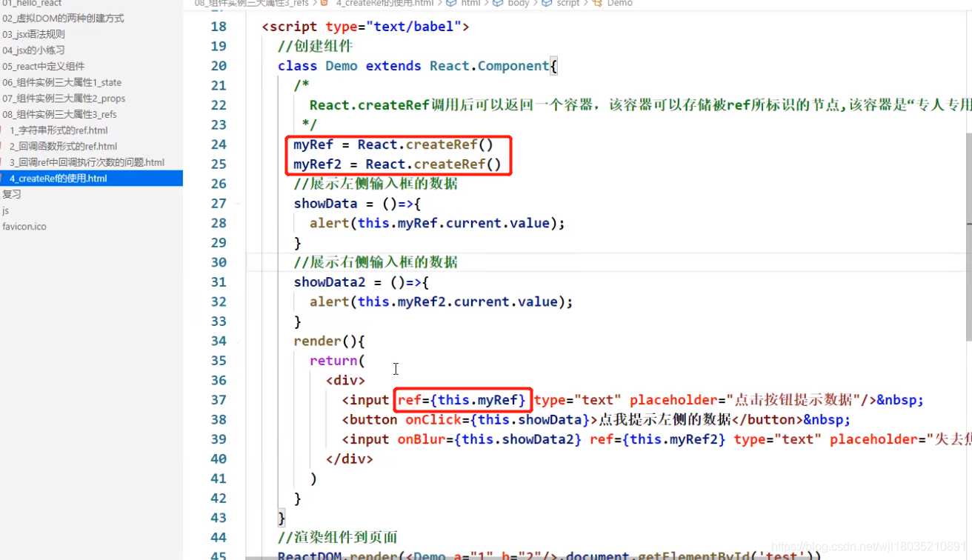The width and height of the screenshot is (972, 560).
Task: Open file 2_回调函数形式的ref.html
Action: pos(63,147)
